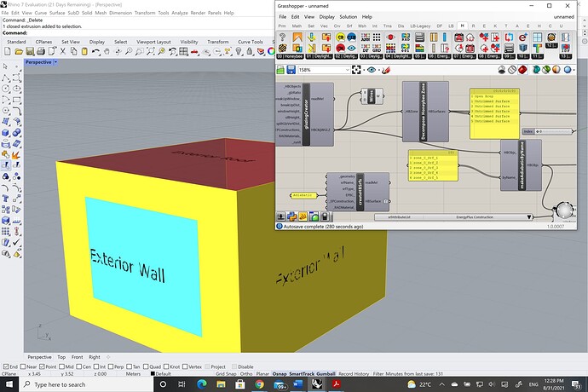Image resolution: width=588 pixels, height=392 pixels.
Task: Click the GRD grid component icon
Action: 376,48
